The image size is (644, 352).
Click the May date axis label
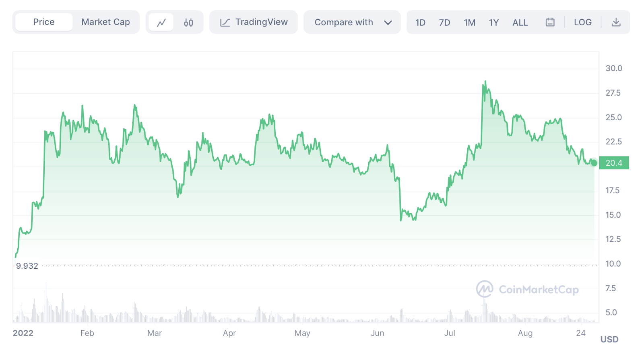pyautogui.click(x=302, y=333)
